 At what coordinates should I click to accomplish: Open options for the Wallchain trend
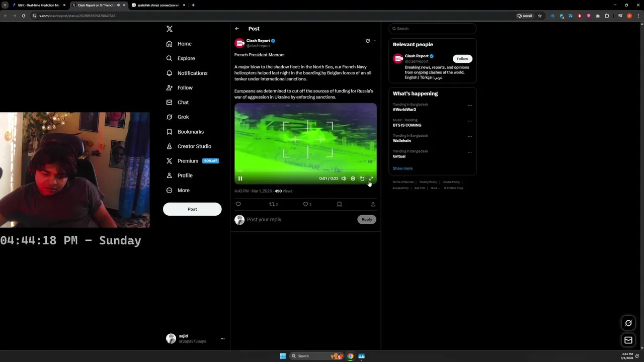point(470,137)
